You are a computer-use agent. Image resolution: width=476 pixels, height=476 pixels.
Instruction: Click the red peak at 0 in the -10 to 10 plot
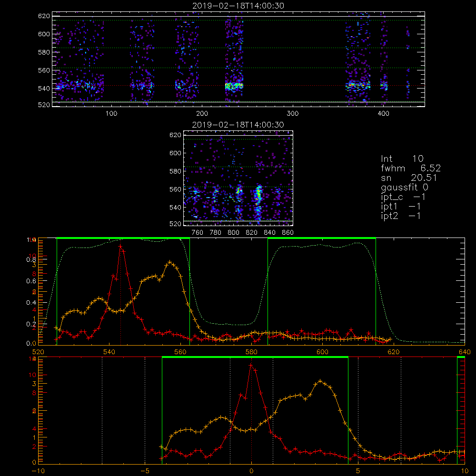coord(251,366)
